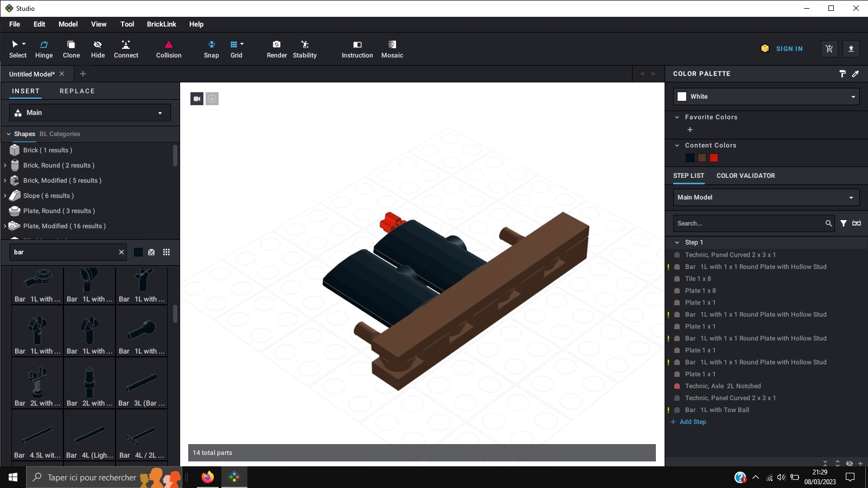Select the Bar 4.5L part thumbnail
This screenshot has height=488, width=868.
pyautogui.click(x=37, y=435)
